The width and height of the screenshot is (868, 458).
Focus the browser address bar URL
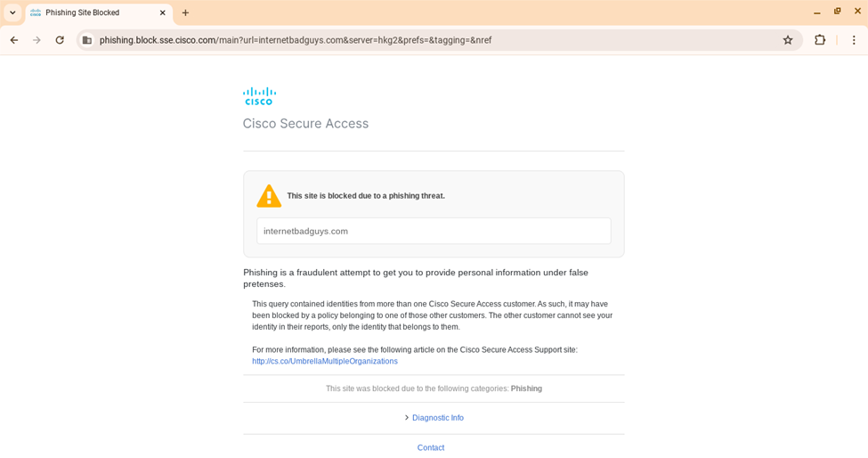click(296, 40)
